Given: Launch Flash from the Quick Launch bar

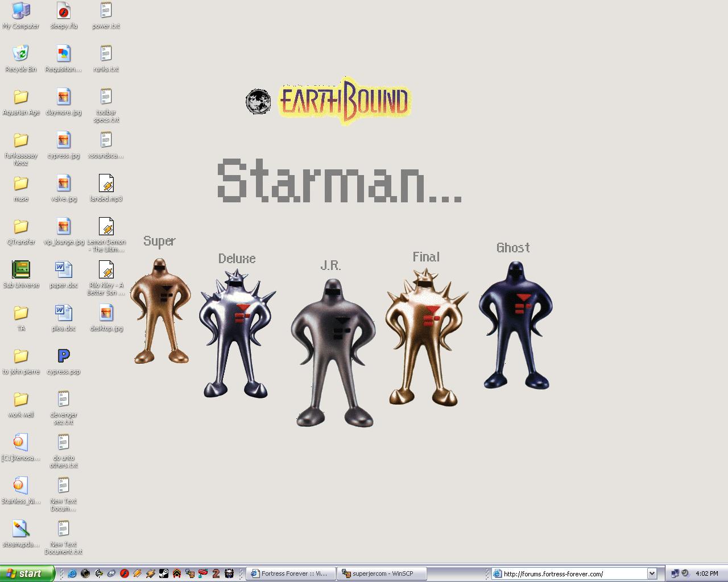Looking at the screenshot, I should pos(125,573).
